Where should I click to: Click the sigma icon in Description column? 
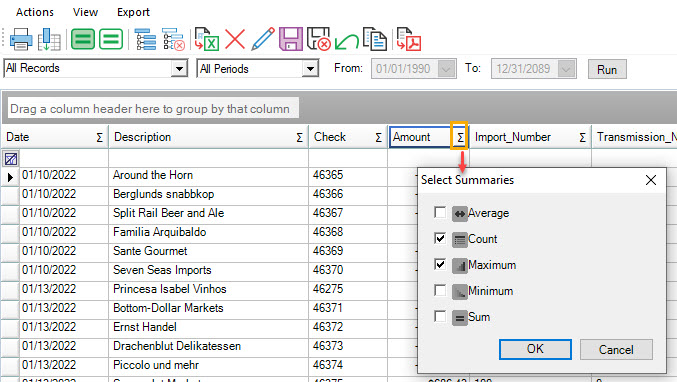click(x=299, y=137)
